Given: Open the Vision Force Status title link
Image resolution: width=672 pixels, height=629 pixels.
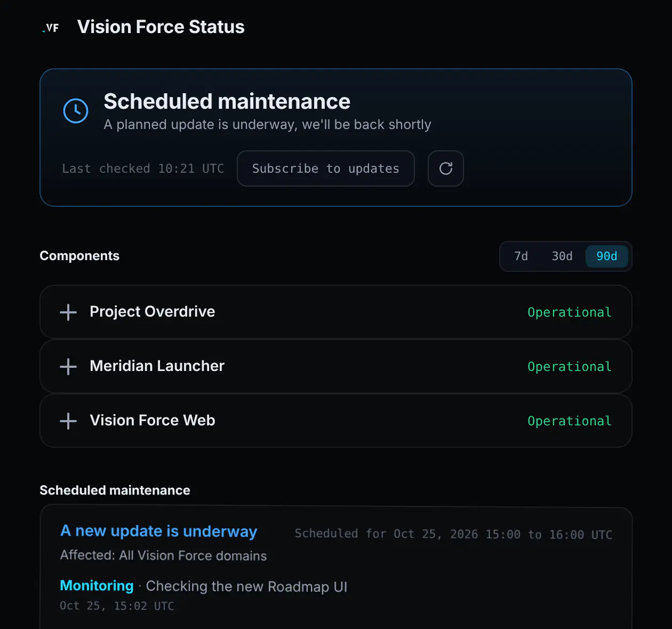Looking at the screenshot, I should click(161, 27).
